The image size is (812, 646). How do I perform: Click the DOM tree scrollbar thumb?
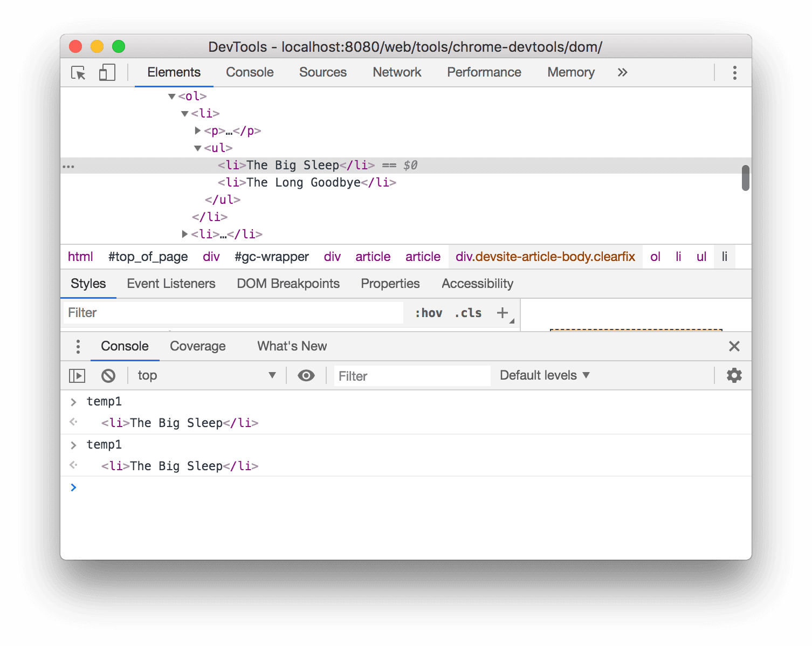(x=746, y=178)
